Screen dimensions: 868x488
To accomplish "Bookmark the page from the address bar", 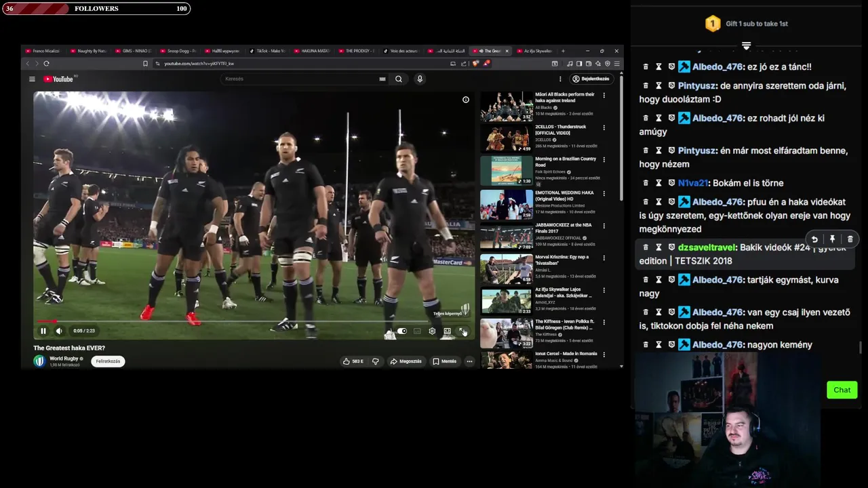I will click(145, 64).
